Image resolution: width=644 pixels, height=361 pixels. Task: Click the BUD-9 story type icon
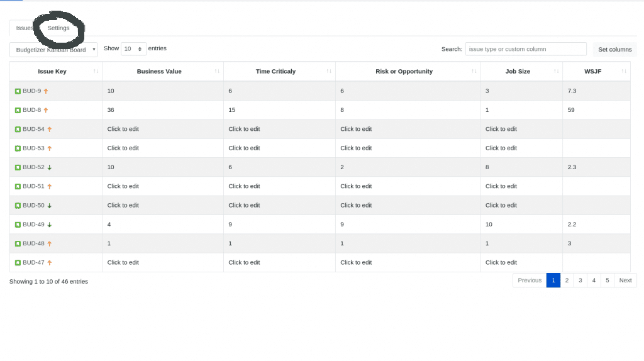(x=18, y=91)
